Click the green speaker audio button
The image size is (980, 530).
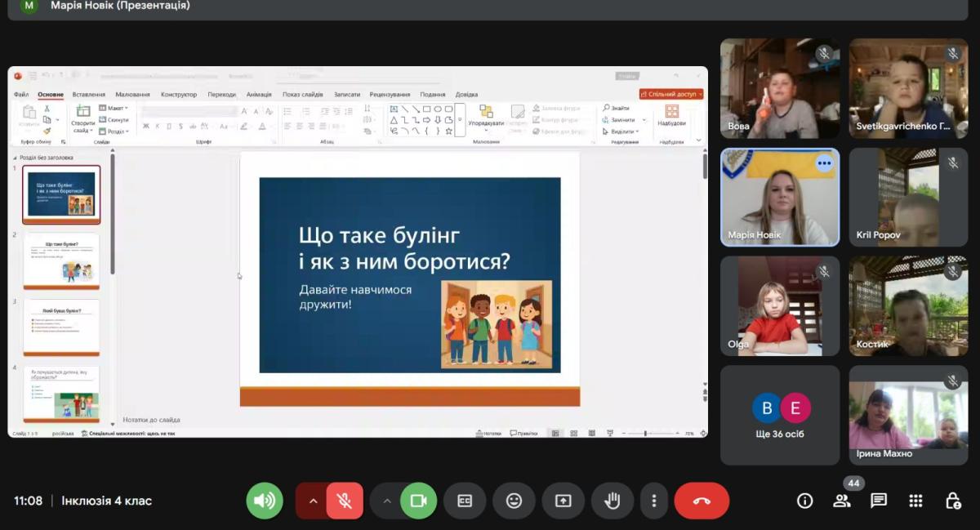pos(265,501)
